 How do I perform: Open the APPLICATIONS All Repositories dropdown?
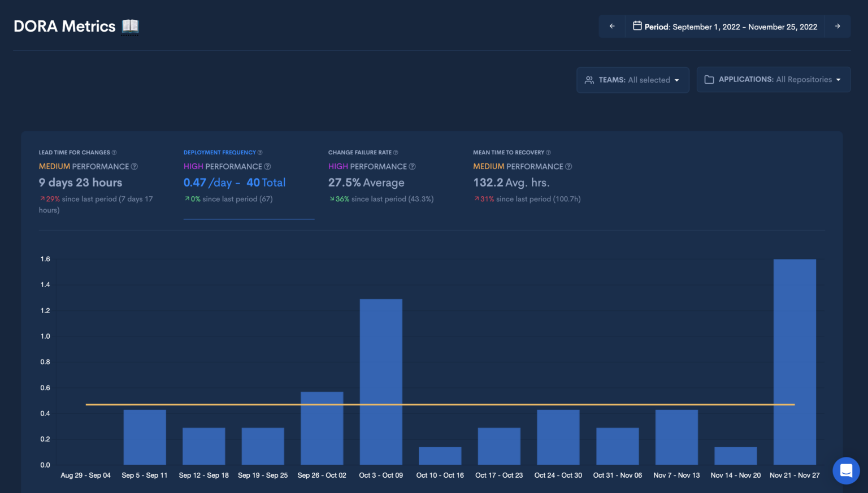click(x=773, y=79)
